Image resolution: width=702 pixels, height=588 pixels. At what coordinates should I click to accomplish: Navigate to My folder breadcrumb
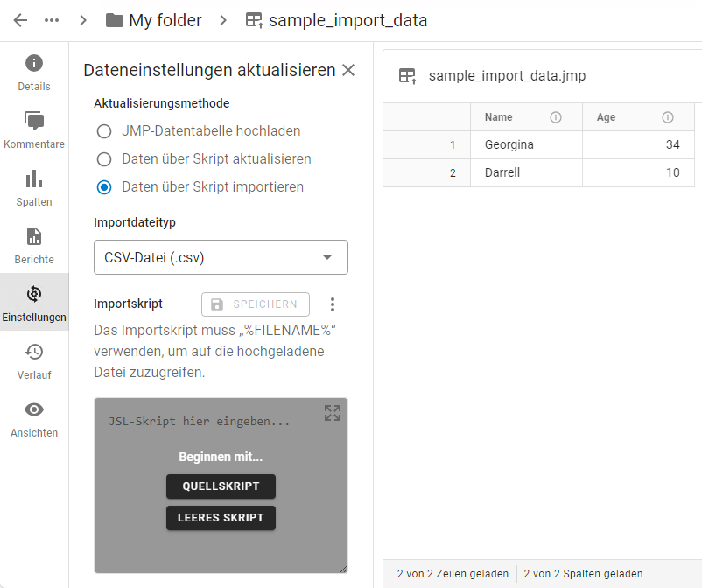pos(154,20)
